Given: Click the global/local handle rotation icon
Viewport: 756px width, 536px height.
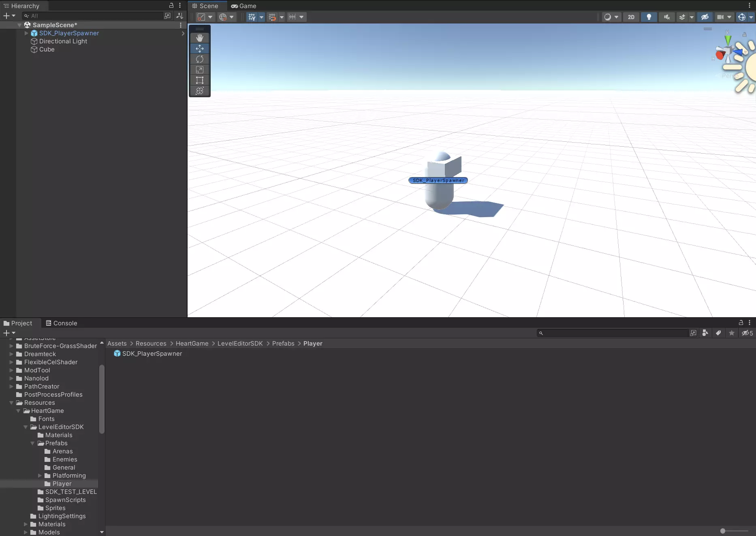Looking at the screenshot, I should [223, 17].
